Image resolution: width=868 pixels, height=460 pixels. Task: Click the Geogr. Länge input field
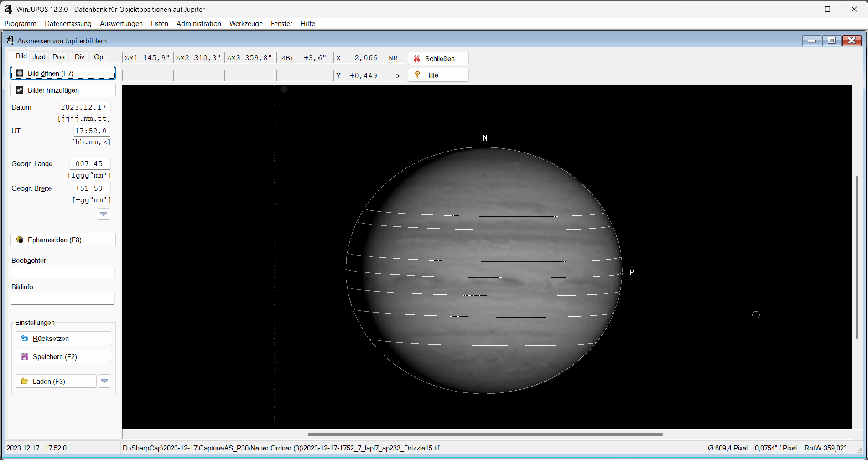pyautogui.click(x=89, y=164)
